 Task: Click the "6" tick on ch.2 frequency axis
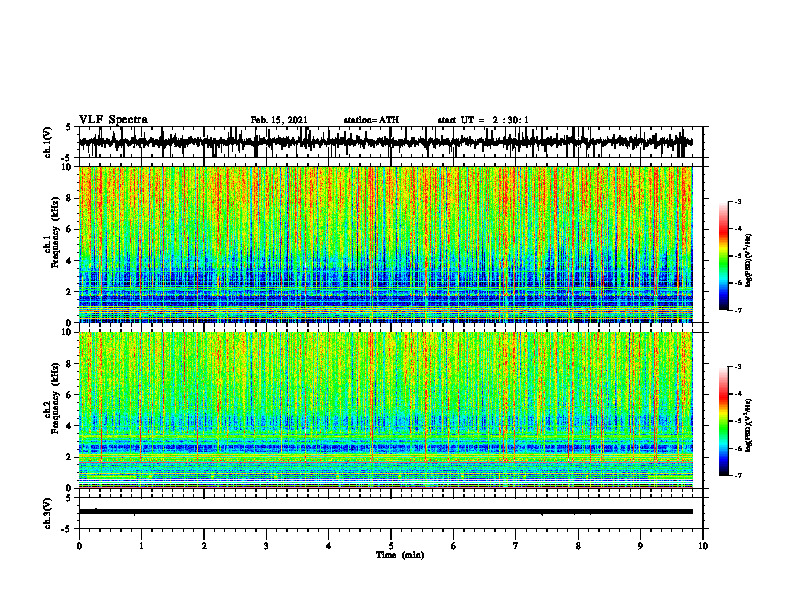click(70, 395)
